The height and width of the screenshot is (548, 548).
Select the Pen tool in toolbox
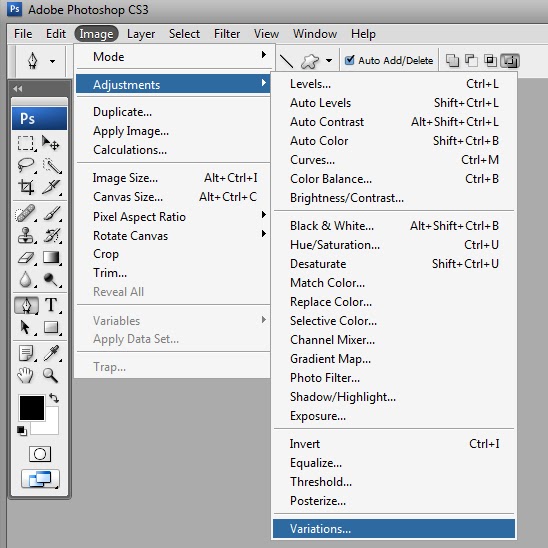[27, 305]
